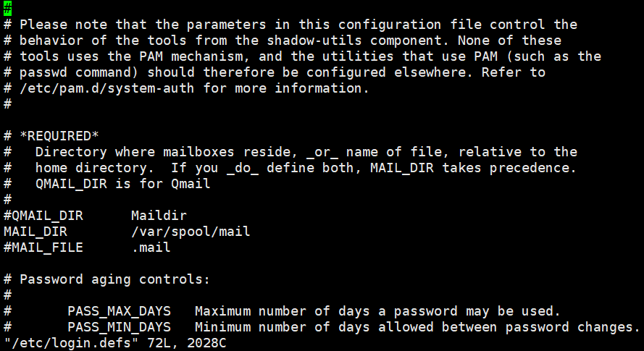The height and width of the screenshot is (351, 644).
Task: Click the /var/spool/mail path value
Action: point(191,232)
